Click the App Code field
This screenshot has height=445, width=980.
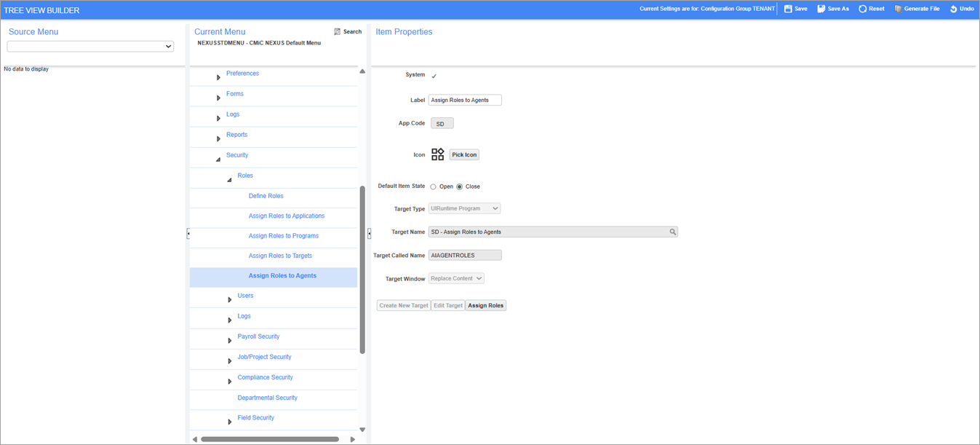442,124
